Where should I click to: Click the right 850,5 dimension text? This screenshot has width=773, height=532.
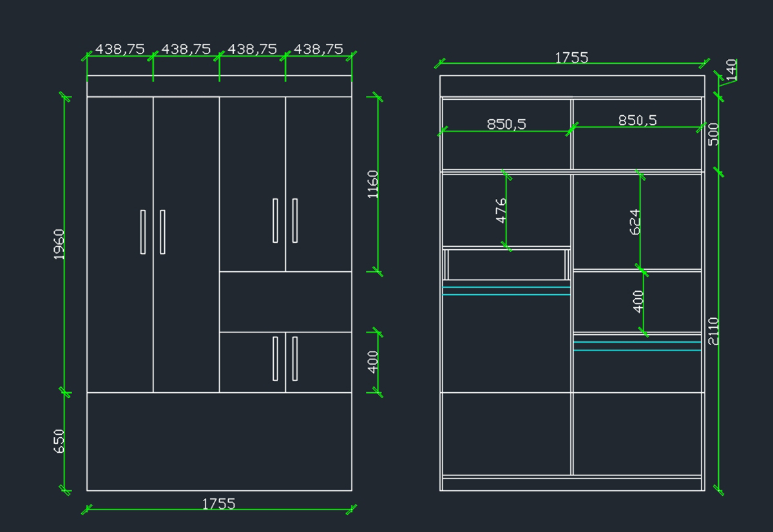point(638,120)
